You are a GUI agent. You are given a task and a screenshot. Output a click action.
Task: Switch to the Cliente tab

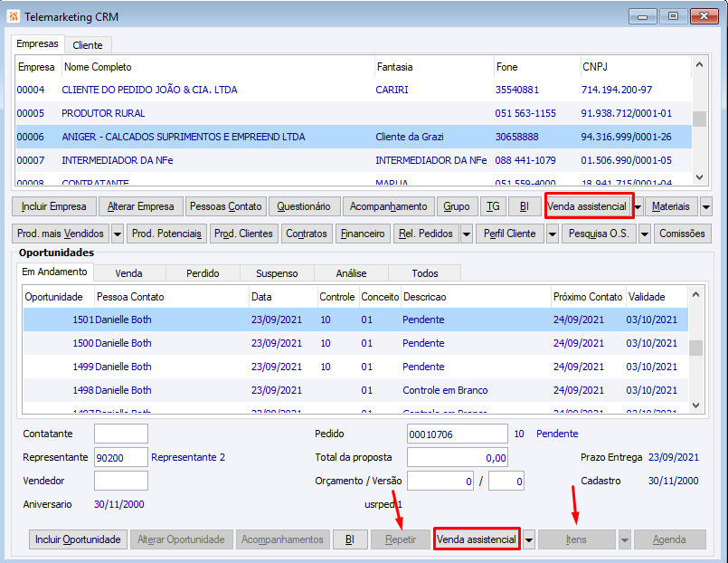pyautogui.click(x=88, y=45)
